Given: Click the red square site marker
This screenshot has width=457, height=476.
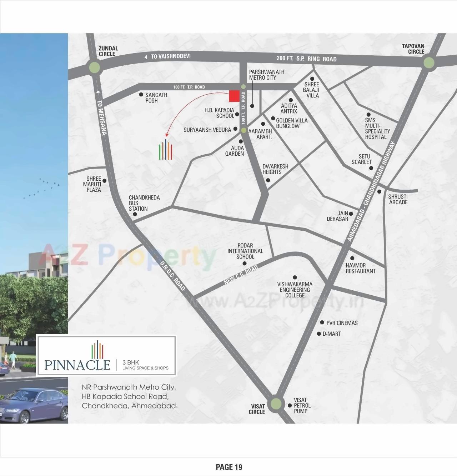Looking at the screenshot, I should point(234,96).
